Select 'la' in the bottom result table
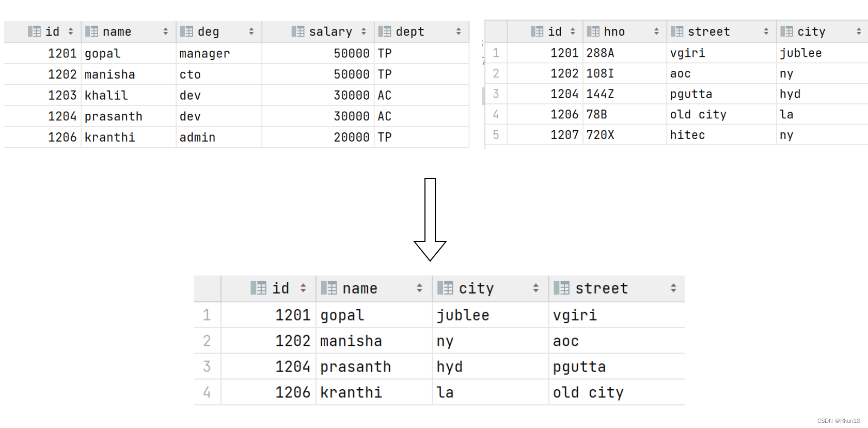The height and width of the screenshot is (428, 868). pyautogui.click(x=491, y=392)
